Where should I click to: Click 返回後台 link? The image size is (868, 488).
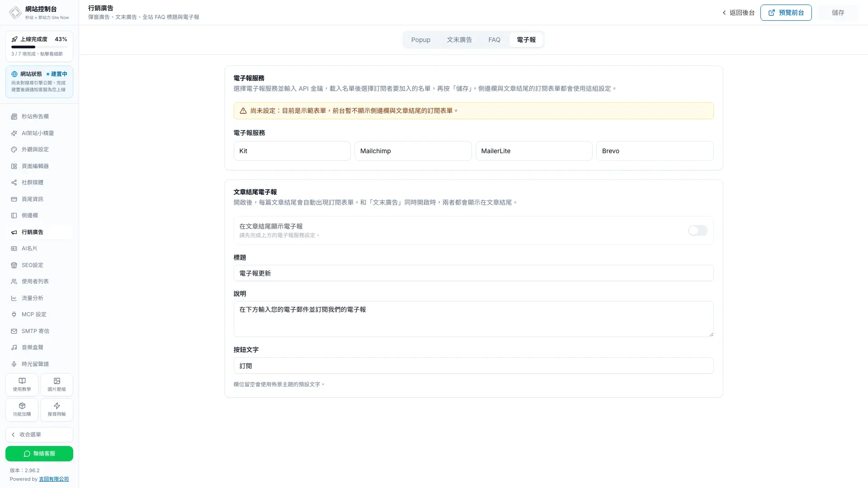point(738,13)
